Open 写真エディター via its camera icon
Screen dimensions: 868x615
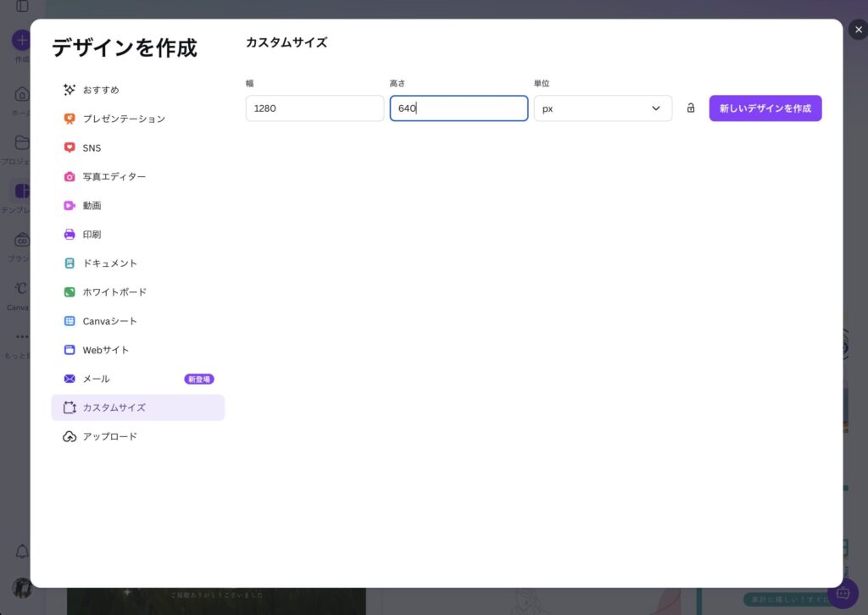(x=70, y=176)
